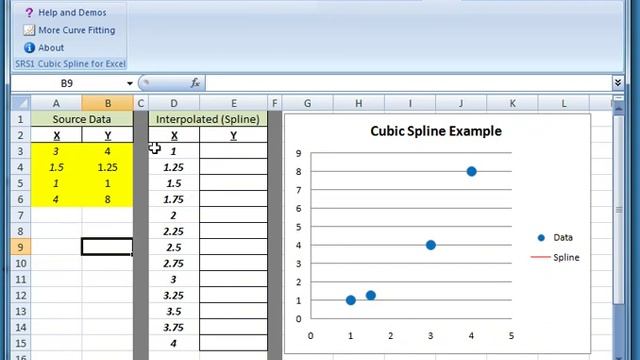Click the About info icon
The image size is (640, 360).
[29, 48]
